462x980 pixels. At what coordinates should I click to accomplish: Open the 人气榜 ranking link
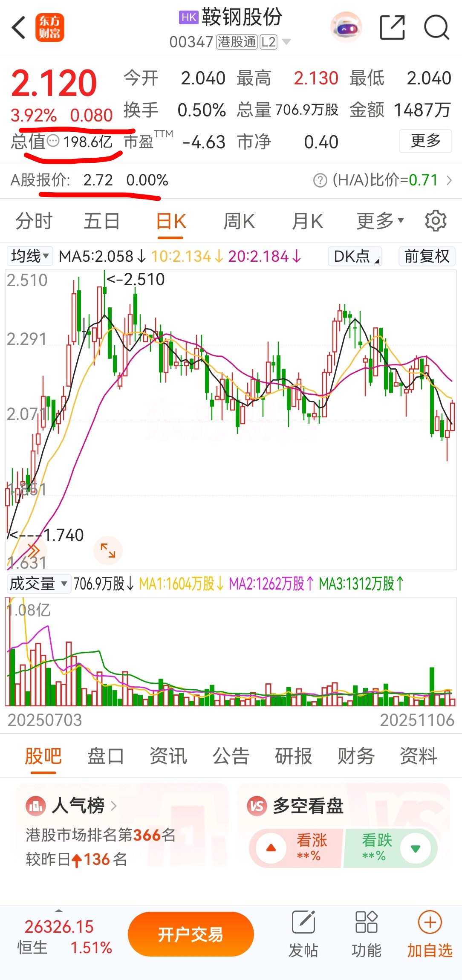(x=84, y=806)
